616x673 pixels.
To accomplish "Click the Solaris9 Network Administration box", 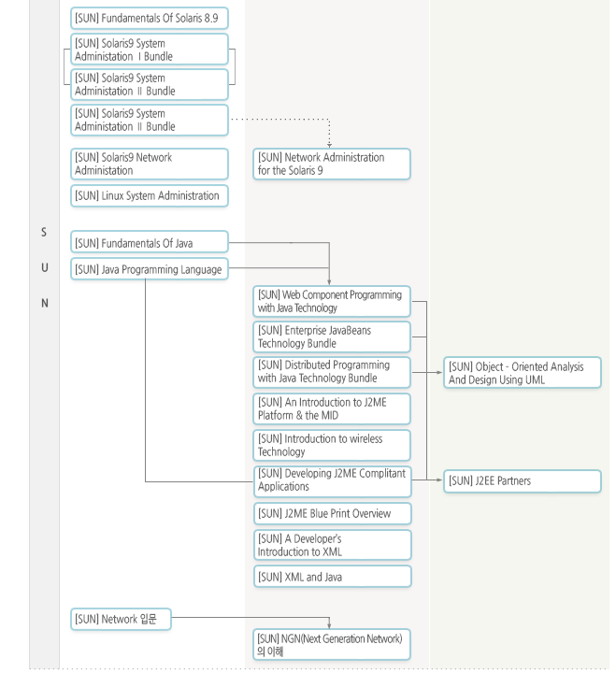I will 150,164.
